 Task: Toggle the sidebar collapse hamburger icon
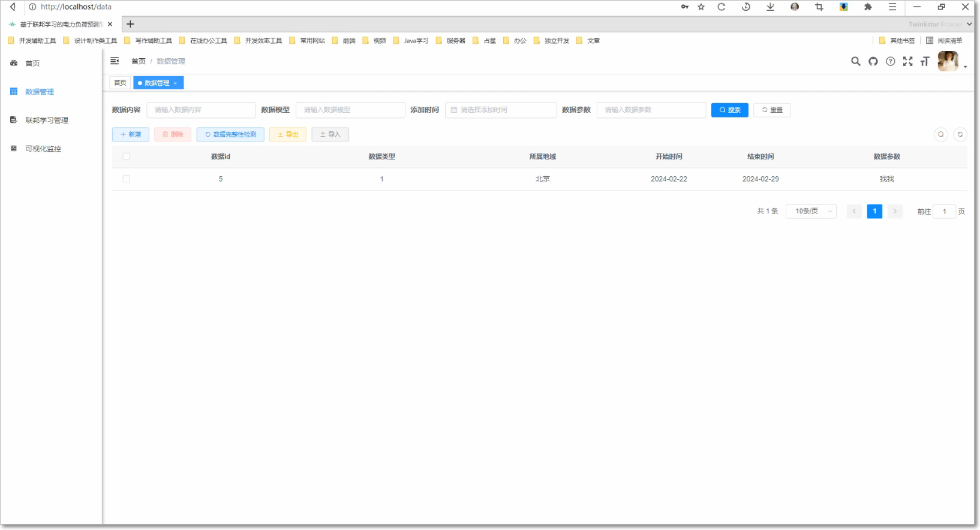coord(115,61)
